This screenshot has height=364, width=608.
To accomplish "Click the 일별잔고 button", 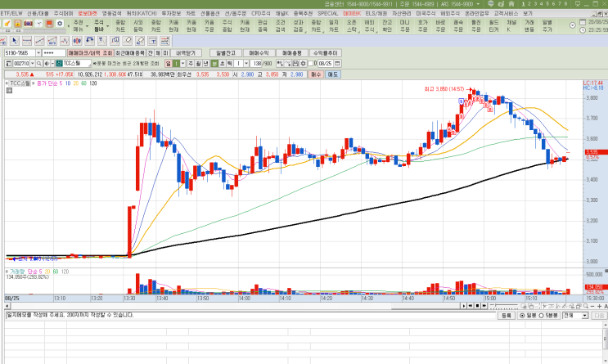I will [x=226, y=53].
